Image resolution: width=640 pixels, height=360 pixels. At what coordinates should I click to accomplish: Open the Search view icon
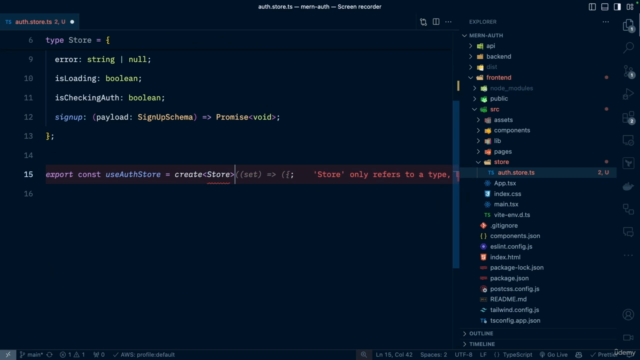[628, 48]
